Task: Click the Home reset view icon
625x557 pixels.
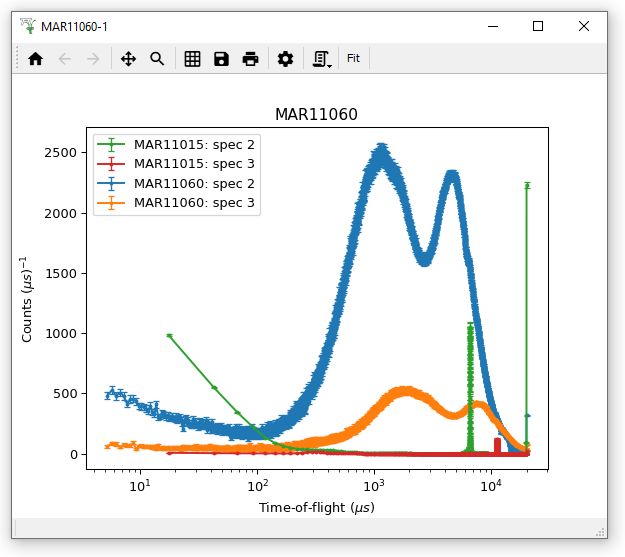Action: [36, 59]
